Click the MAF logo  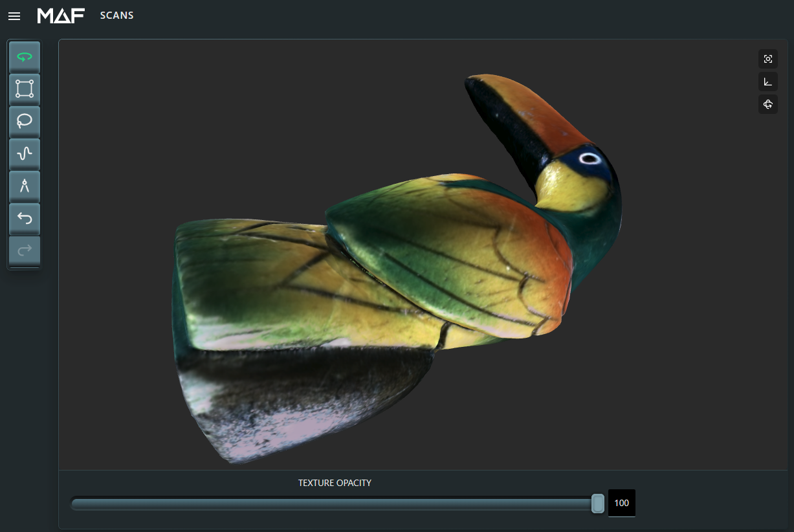click(60, 15)
